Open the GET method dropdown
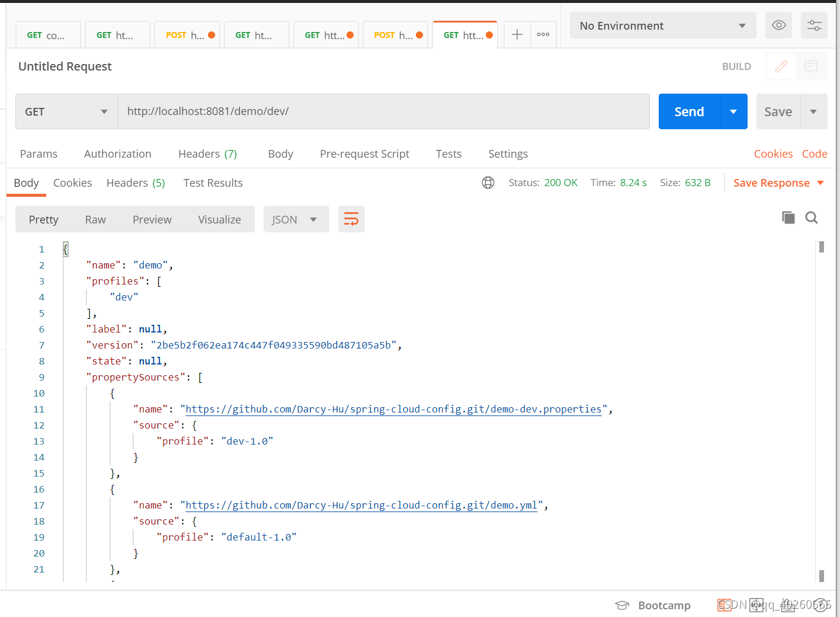 67,111
